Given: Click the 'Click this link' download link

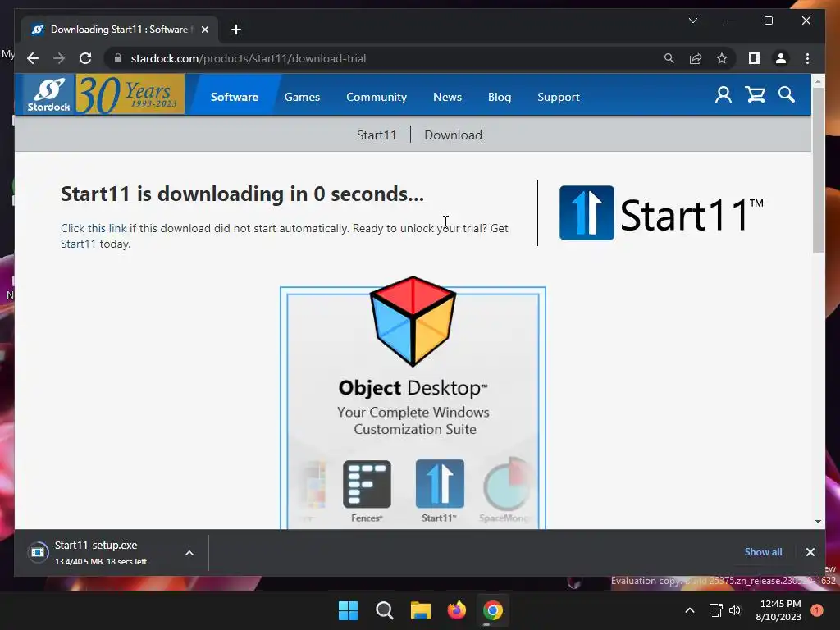Looking at the screenshot, I should (94, 228).
